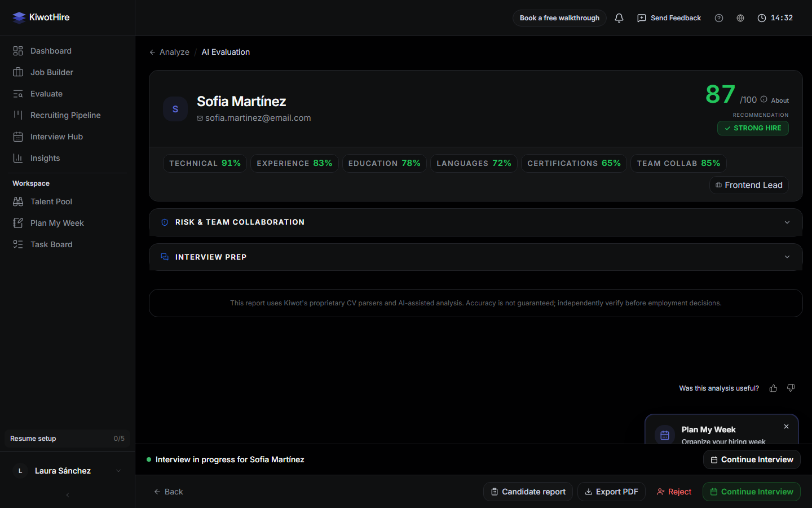Open Laura Sánchez account dropdown
812x508 pixels.
pyautogui.click(x=68, y=471)
